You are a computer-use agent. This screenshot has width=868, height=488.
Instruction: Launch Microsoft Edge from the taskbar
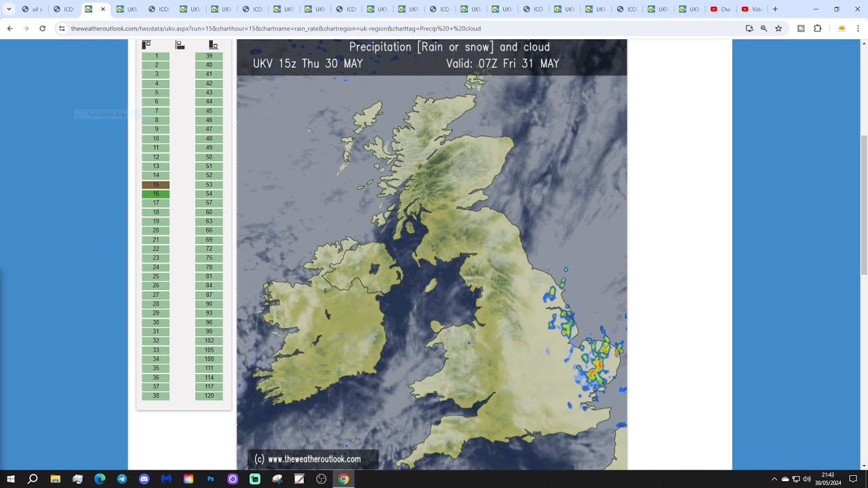(x=100, y=479)
